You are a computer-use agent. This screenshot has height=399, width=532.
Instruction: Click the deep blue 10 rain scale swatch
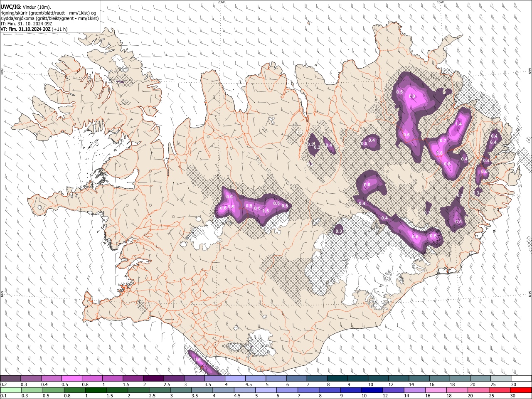coord(372,390)
